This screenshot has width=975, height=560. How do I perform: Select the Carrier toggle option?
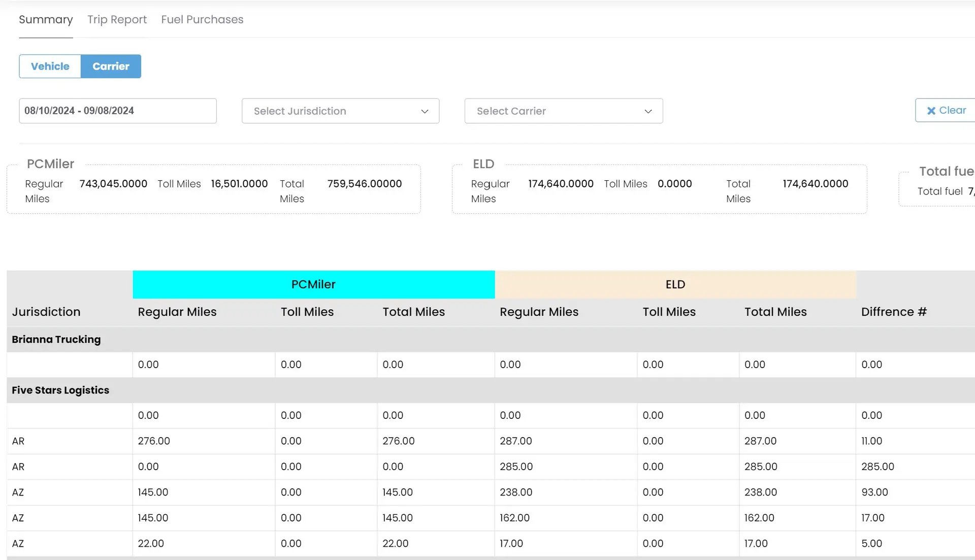click(111, 67)
